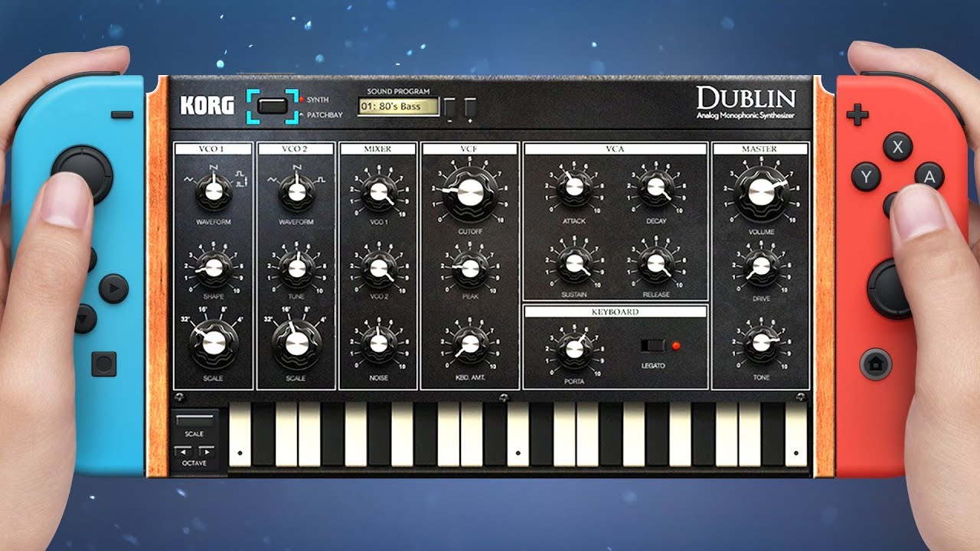
Task: Click the Home button on the red Joy-Con
Action: [x=875, y=364]
